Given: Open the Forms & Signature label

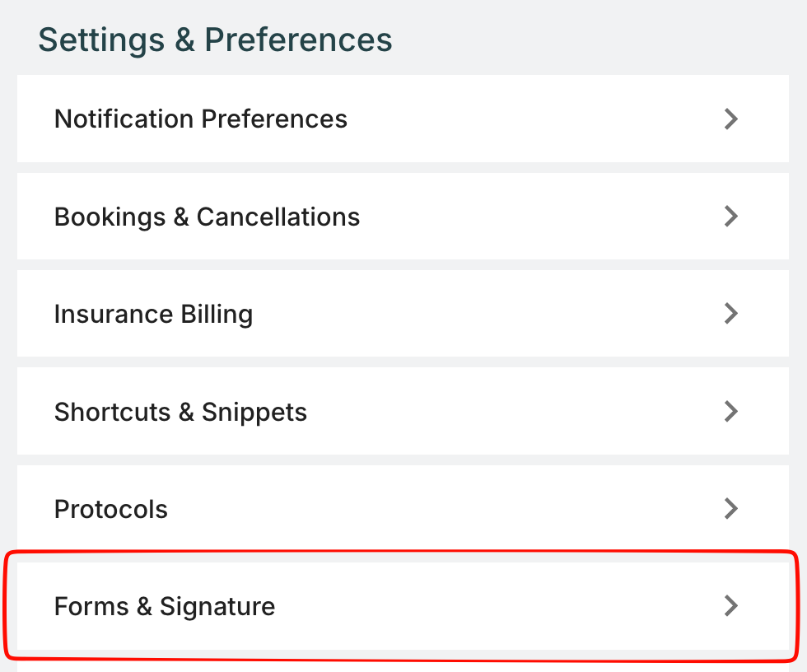Looking at the screenshot, I should [164, 606].
